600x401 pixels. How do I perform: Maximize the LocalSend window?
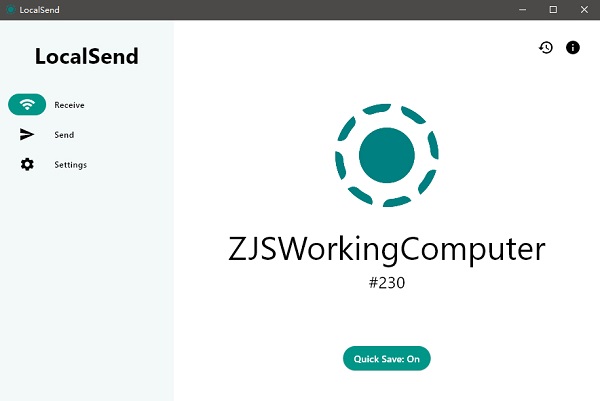[x=553, y=10]
